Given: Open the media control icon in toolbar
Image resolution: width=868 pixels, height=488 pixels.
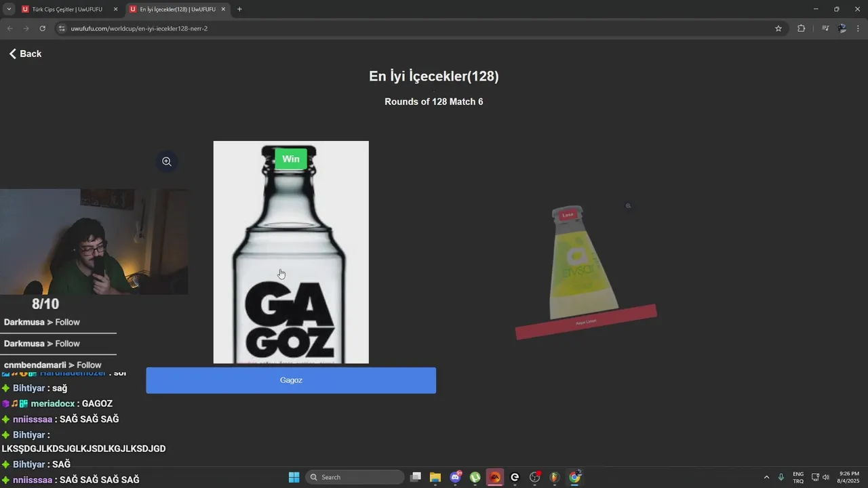Looking at the screenshot, I should click(x=825, y=28).
